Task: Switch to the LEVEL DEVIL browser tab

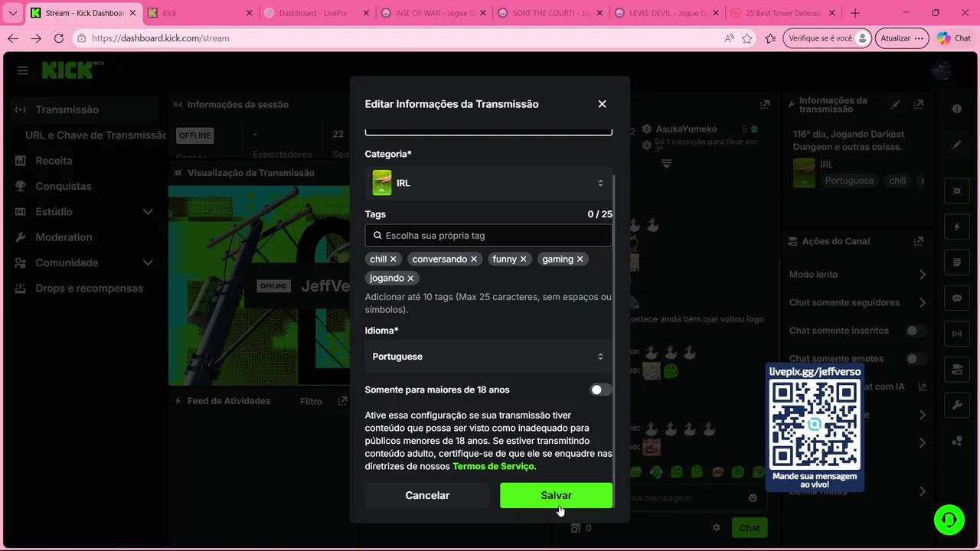Action: (666, 13)
